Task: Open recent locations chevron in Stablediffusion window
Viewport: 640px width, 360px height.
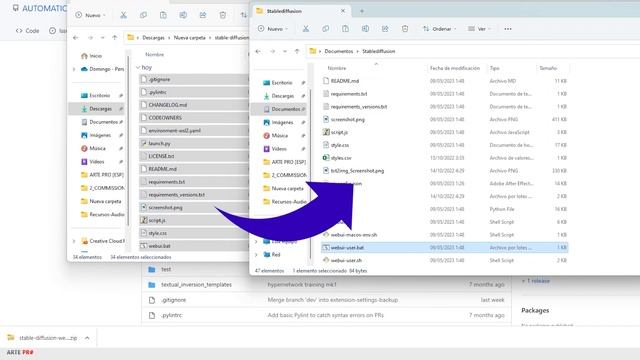Action: pyautogui.click(x=285, y=51)
